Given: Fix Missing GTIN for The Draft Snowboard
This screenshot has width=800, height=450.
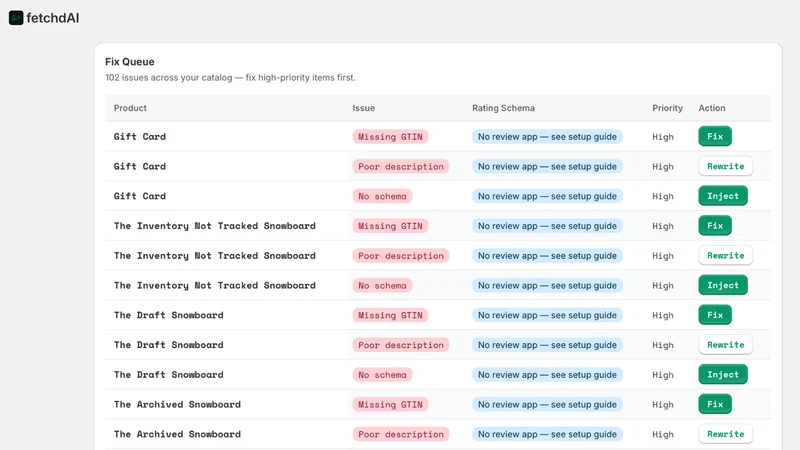Looking at the screenshot, I should pyautogui.click(x=715, y=315).
